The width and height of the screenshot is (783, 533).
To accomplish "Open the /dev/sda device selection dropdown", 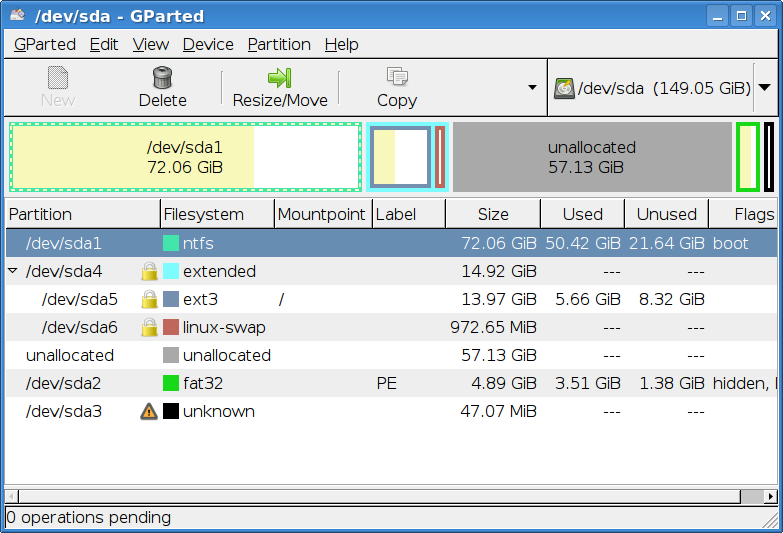I will pos(764,88).
